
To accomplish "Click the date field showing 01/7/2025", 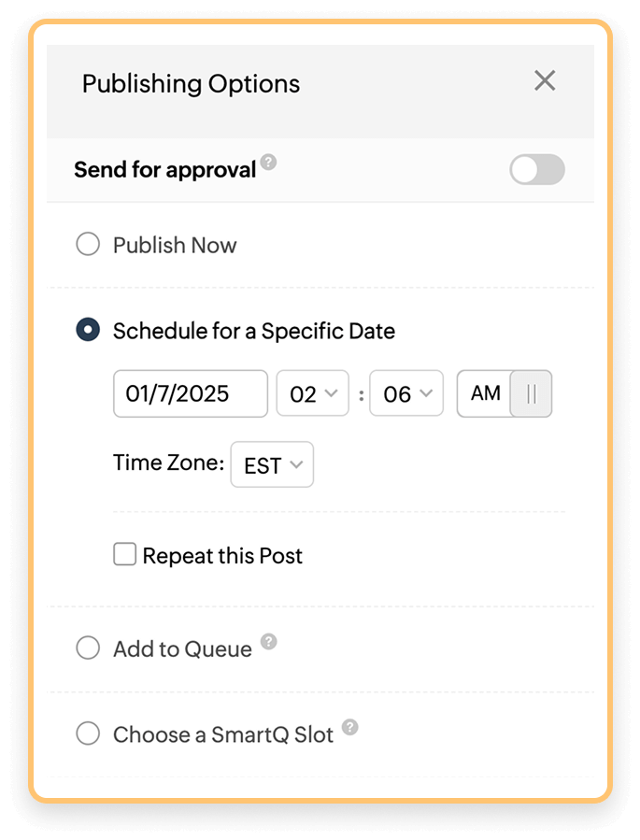I will [x=190, y=393].
